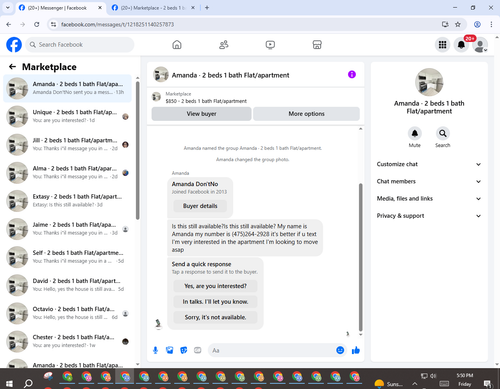Viewport: 500px width, 389px height.
Task: Attach a photo with the image icon
Action: (170, 350)
